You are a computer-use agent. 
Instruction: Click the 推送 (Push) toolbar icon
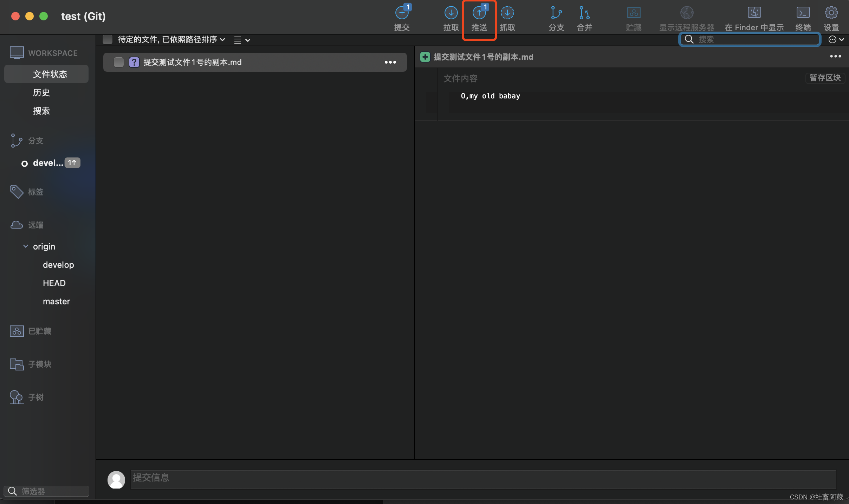479,13
